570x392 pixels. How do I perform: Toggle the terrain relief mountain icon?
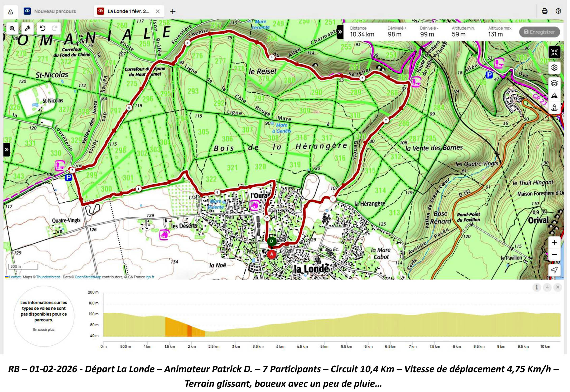point(554,96)
